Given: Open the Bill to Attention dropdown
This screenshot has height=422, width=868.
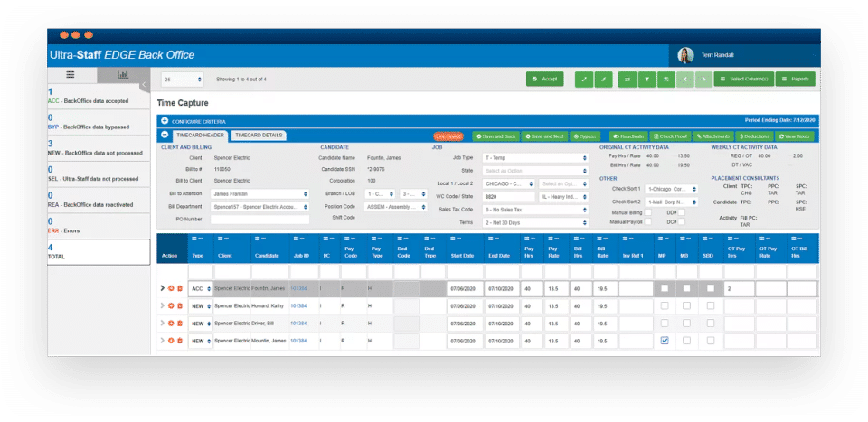Looking at the screenshot, I should pyautogui.click(x=259, y=194).
